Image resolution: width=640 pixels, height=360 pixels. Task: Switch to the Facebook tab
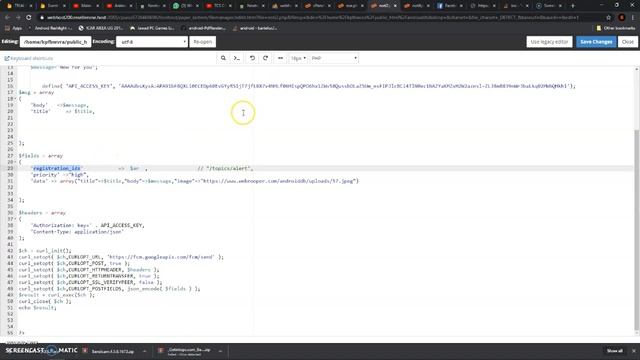tap(449, 6)
